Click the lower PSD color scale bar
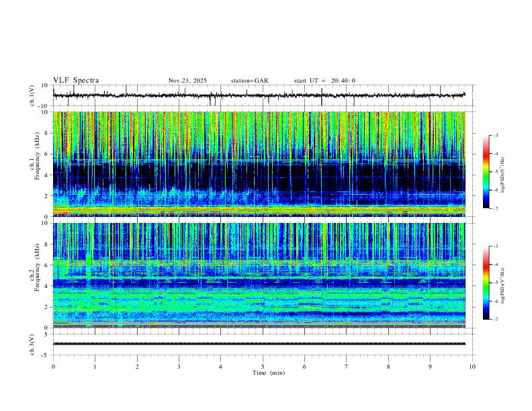This screenshot has width=532, height=411. [486, 283]
